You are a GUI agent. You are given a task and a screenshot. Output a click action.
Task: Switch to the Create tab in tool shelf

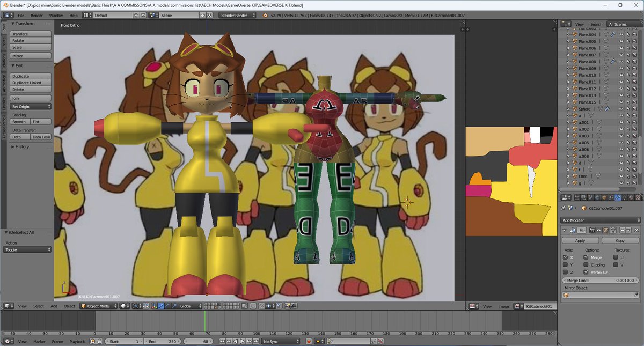pyautogui.click(x=4, y=43)
